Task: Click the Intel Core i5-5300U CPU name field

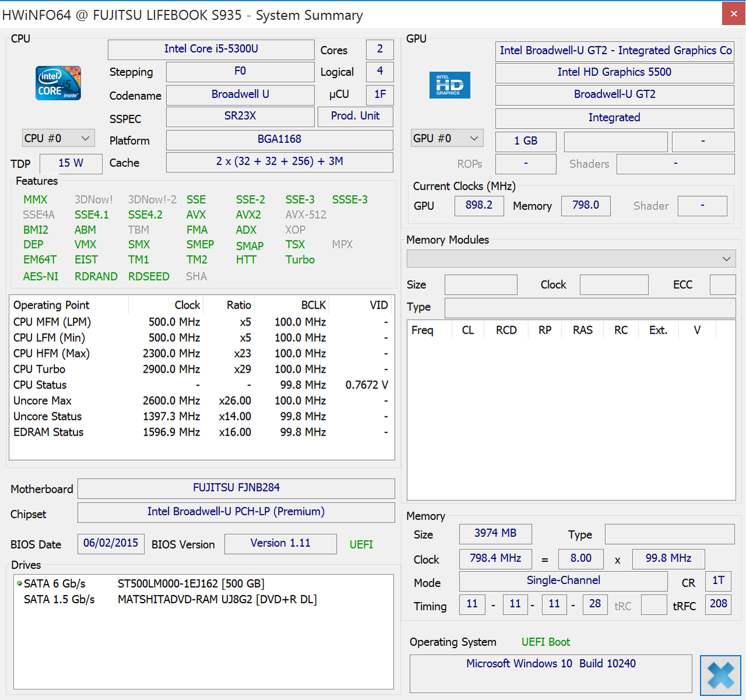Action: click(x=211, y=49)
